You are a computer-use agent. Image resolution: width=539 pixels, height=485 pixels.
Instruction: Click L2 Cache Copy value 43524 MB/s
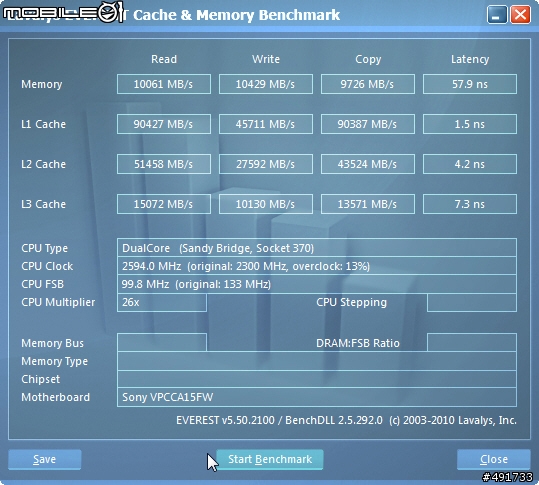pyautogui.click(x=368, y=164)
